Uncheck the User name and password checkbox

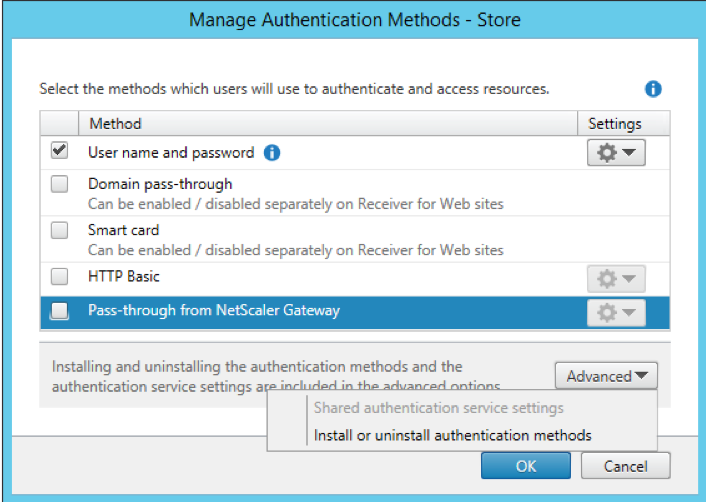click(60, 152)
